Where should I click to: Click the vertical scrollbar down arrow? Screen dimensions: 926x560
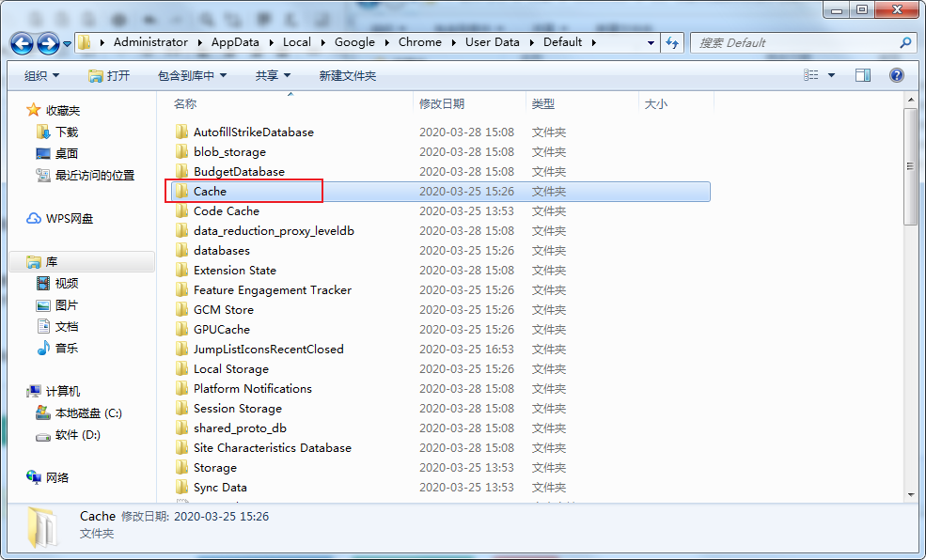(910, 494)
